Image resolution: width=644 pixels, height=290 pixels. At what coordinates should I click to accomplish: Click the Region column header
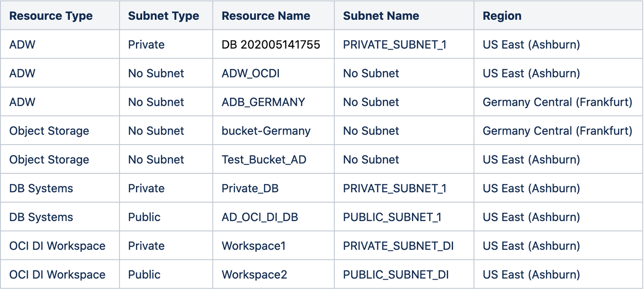pos(502,16)
